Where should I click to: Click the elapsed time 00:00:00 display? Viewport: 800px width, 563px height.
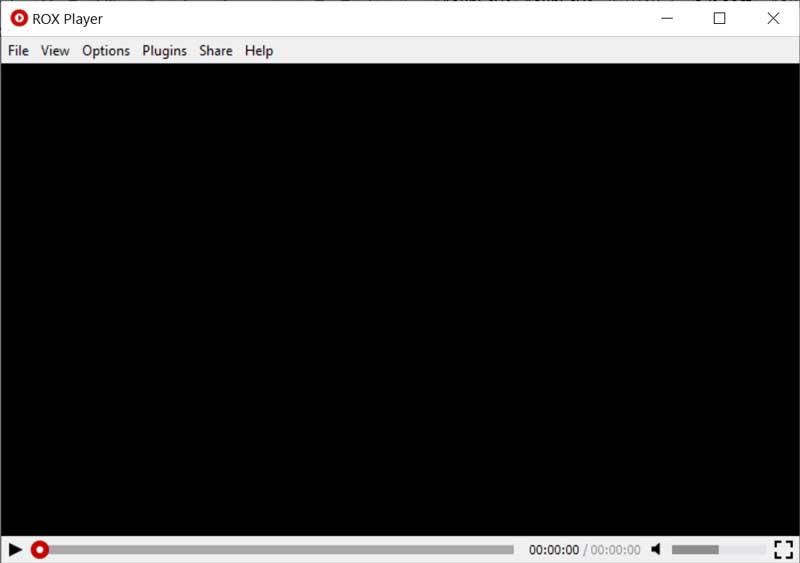[554, 550]
